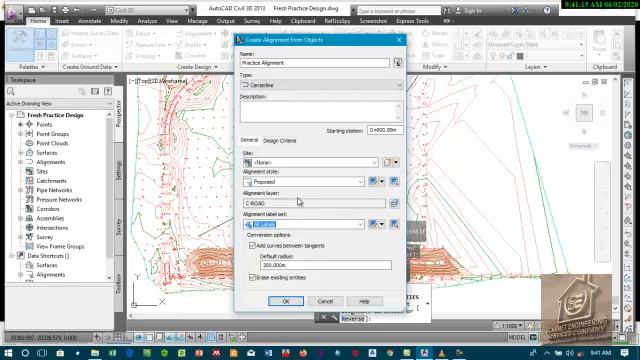Image resolution: width=640 pixels, height=360 pixels.
Task: Click Undo in the quick access toolbar
Action: pyautogui.click(x=77, y=10)
